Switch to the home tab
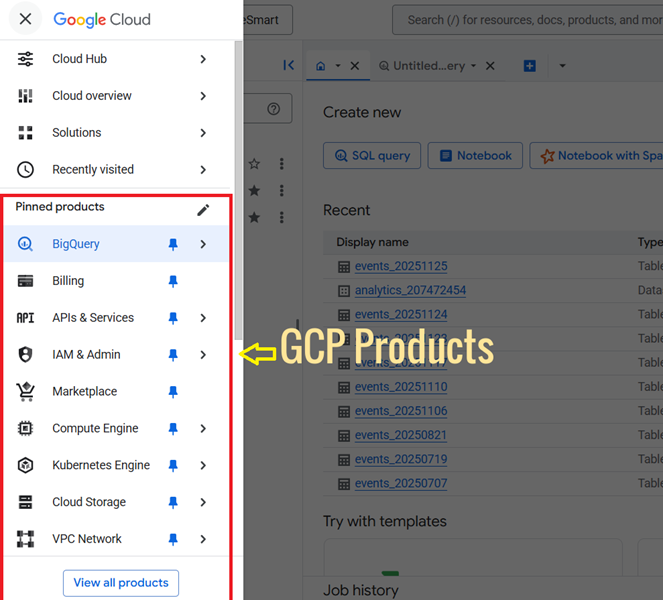This screenshot has width=663, height=600. pos(321,66)
